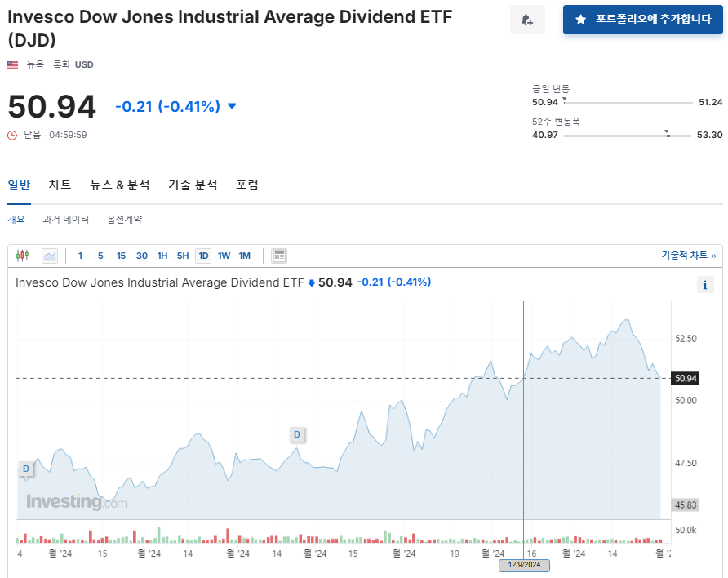Set chart interval to 1M

click(x=245, y=256)
